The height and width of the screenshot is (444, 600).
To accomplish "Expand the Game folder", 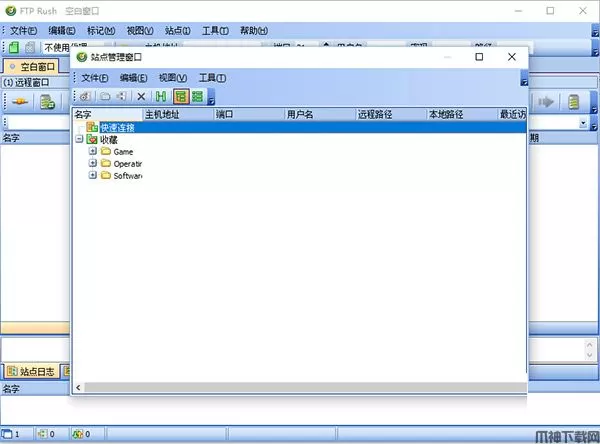I will coord(92,151).
